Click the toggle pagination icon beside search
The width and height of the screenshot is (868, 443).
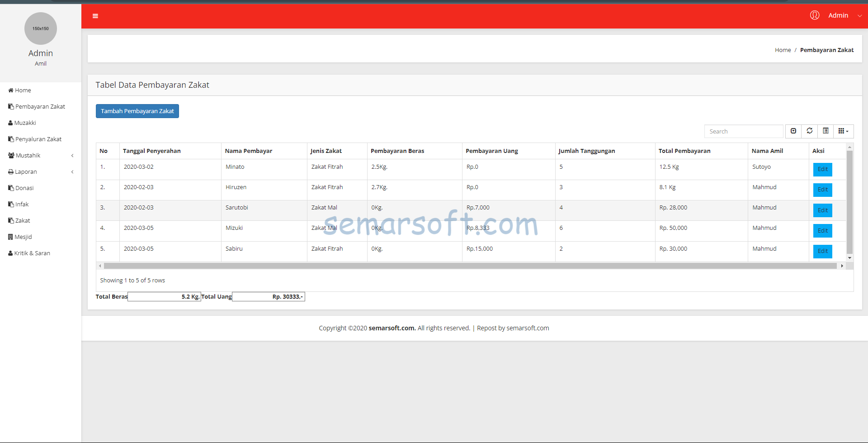coord(793,131)
